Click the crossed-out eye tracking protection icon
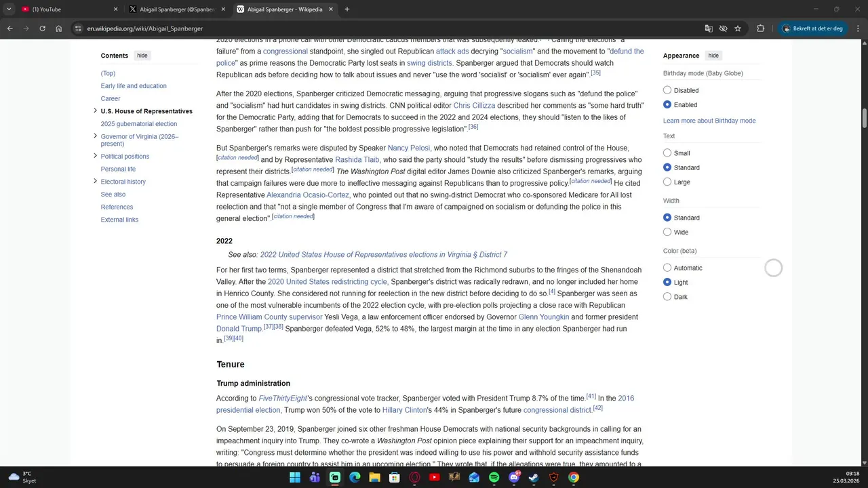 click(x=724, y=28)
